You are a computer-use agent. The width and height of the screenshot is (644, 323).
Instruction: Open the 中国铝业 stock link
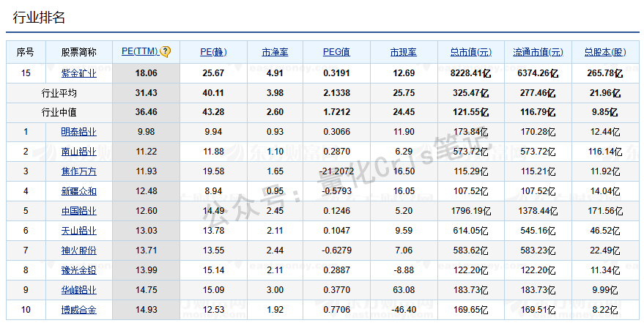[x=79, y=211]
